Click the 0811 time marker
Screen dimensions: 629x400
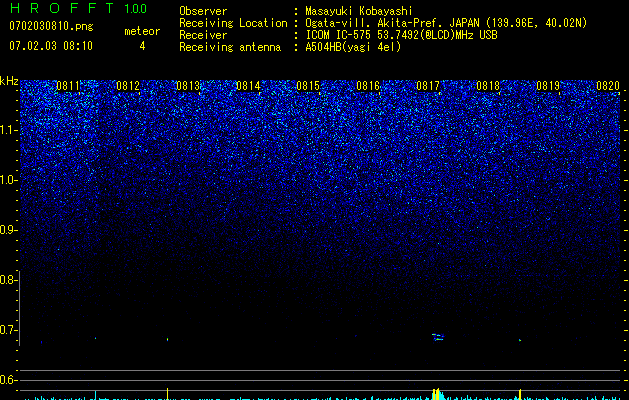[x=68, y=86]
